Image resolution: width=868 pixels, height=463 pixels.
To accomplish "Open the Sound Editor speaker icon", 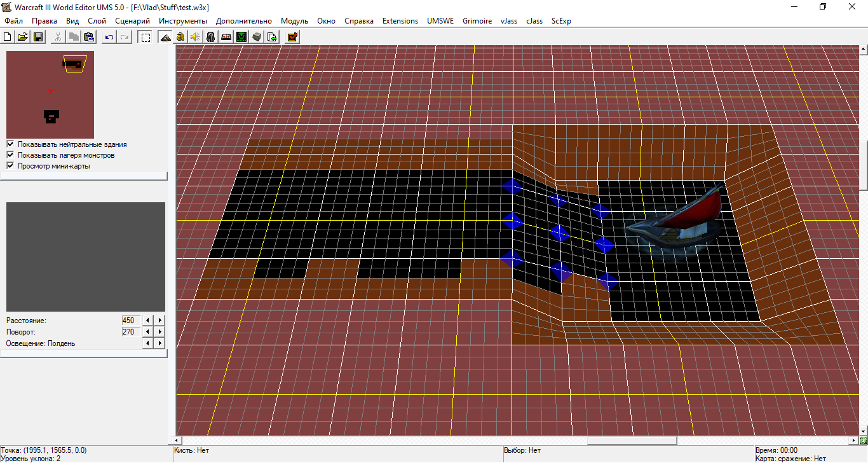I will [x=196, y=37].
